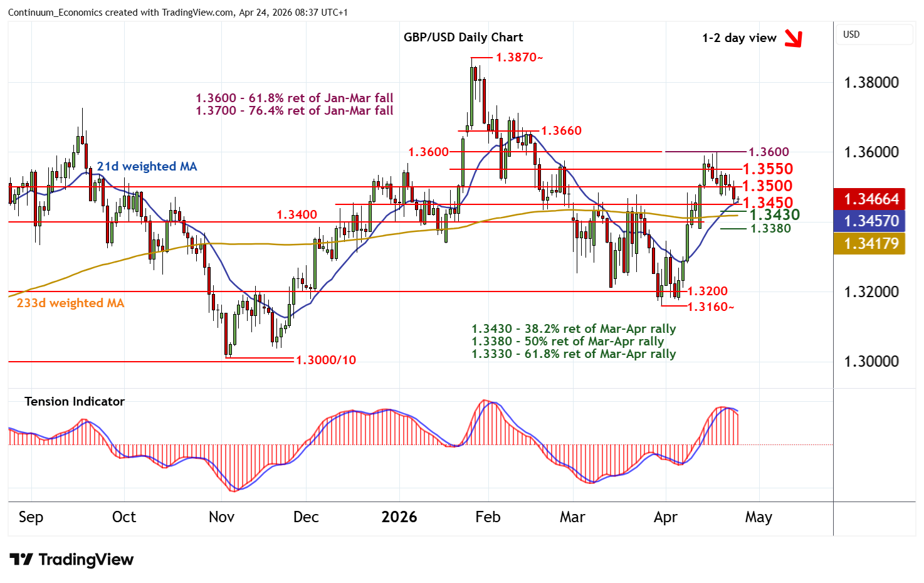The width and height of the screenshot is (924, 583).
Task: Click the May marker on time axis
Action: tap(758, 517)
